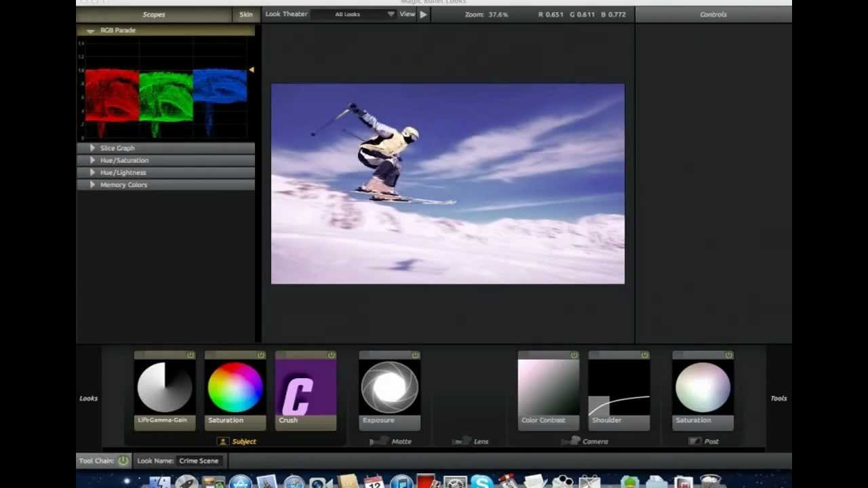The image size is (868, 488).
Task: Select the purple Crush tool
Action: coord(306,391)
